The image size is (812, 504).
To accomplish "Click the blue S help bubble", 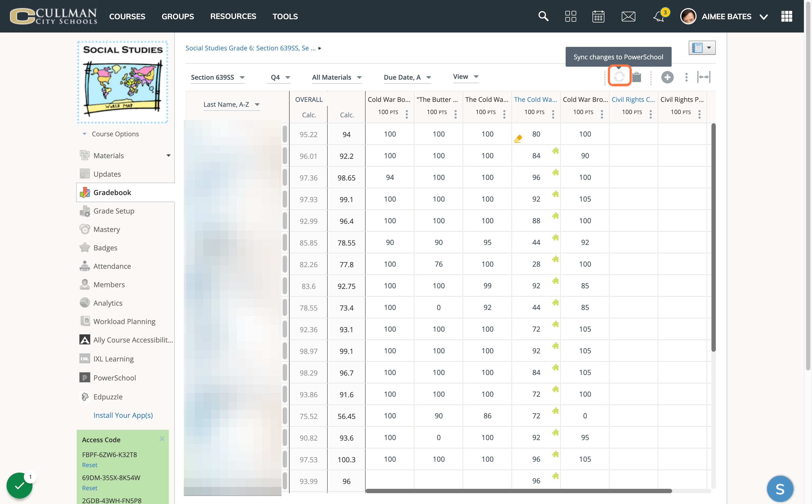I will click(x=780, y=489).
